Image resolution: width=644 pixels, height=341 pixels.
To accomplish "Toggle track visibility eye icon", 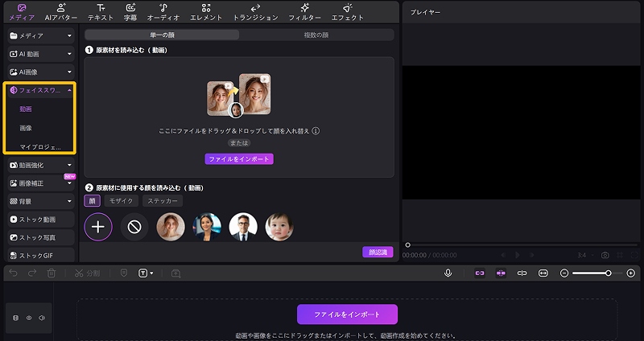I will 29,318.
